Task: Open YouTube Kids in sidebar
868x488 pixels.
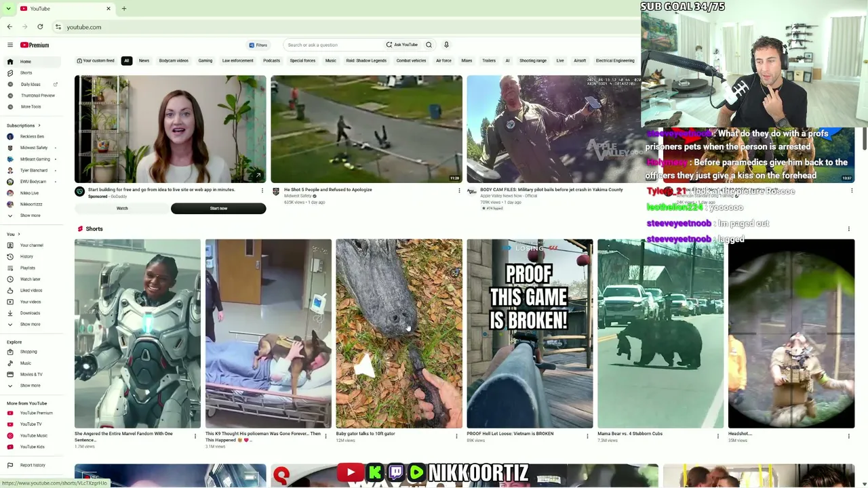Action: pyautogui.click(x=32, y=447)
